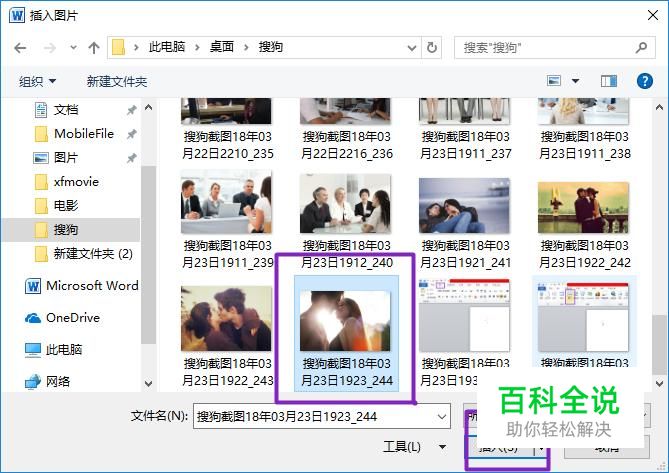Open the help icon
This screenshot has height=473, width=669.
(645, 81)
